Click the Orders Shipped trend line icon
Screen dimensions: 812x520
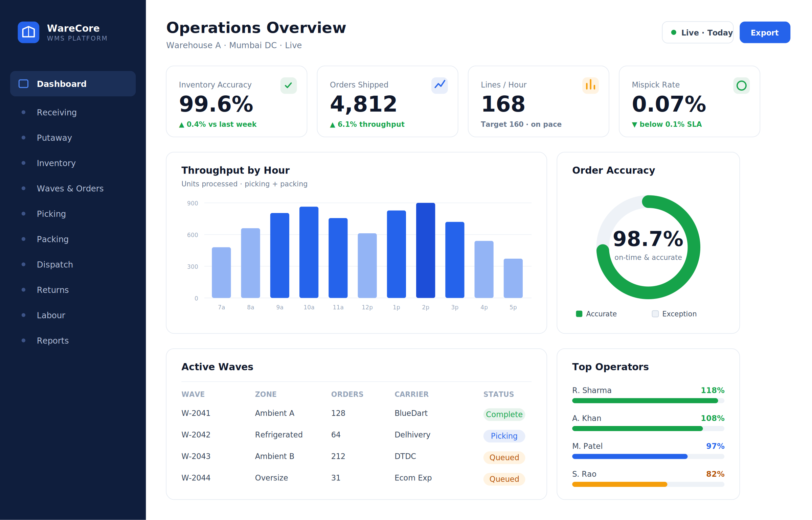point(439,86)
